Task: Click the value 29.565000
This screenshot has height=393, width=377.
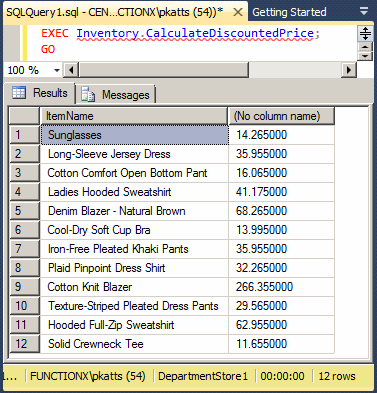Action: [x=262, y=306]
